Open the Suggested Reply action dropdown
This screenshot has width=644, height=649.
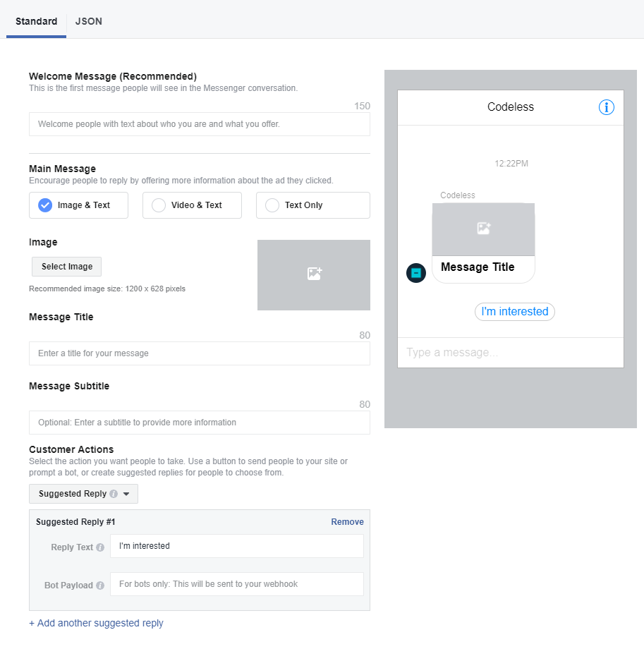point(83,494)
